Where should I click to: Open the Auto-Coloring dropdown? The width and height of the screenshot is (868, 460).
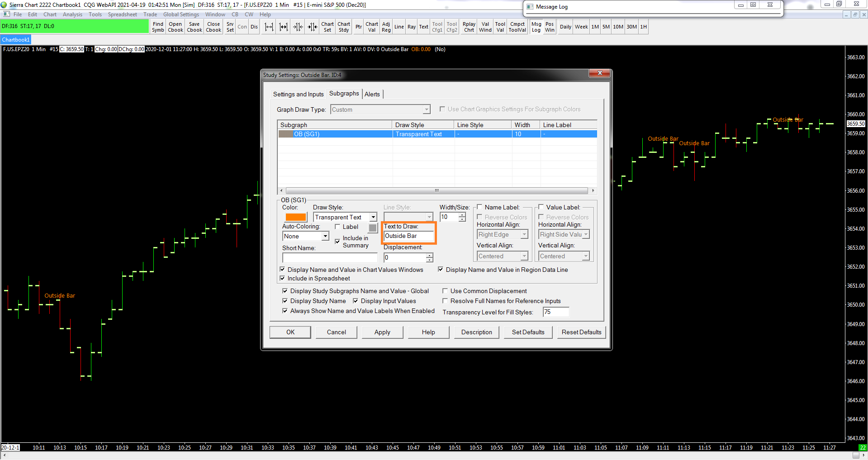[x=325, y=236]
